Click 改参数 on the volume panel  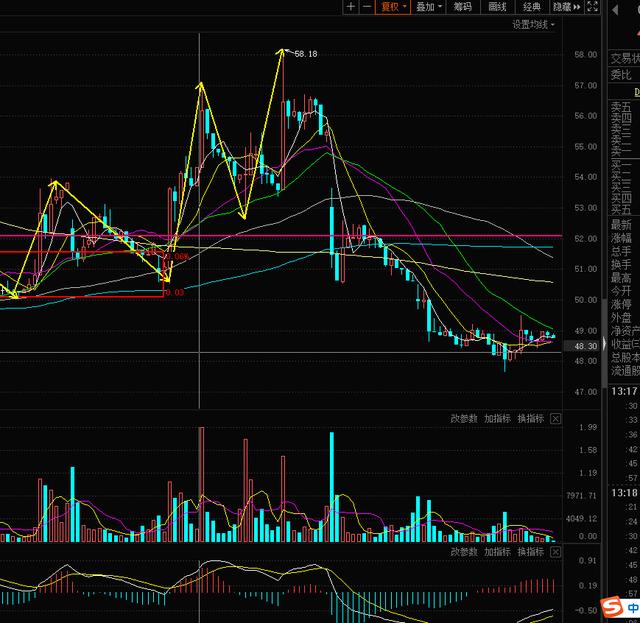(x=464, y=418)
